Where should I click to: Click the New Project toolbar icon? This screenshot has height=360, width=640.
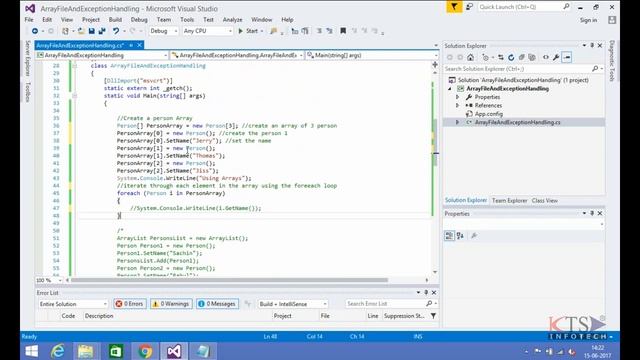65,31
